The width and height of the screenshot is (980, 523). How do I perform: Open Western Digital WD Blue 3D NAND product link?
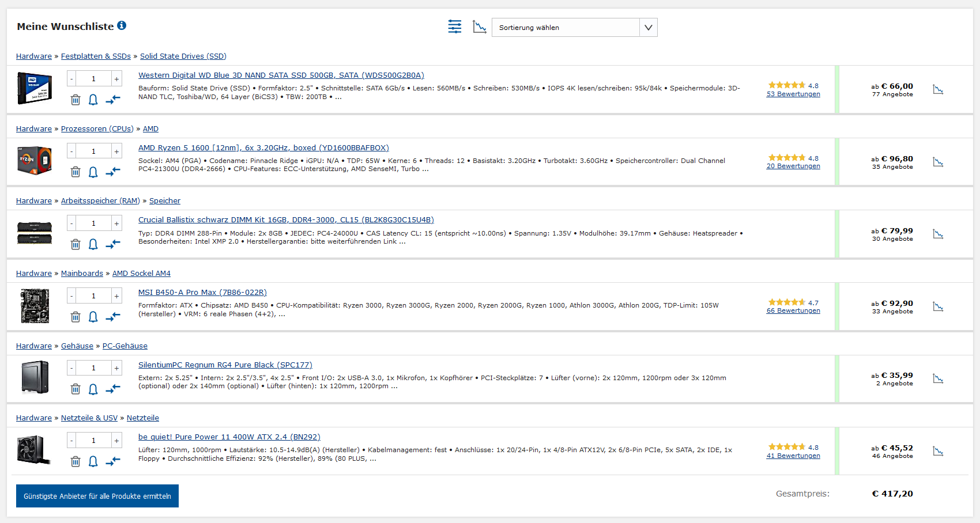[281, 75]
